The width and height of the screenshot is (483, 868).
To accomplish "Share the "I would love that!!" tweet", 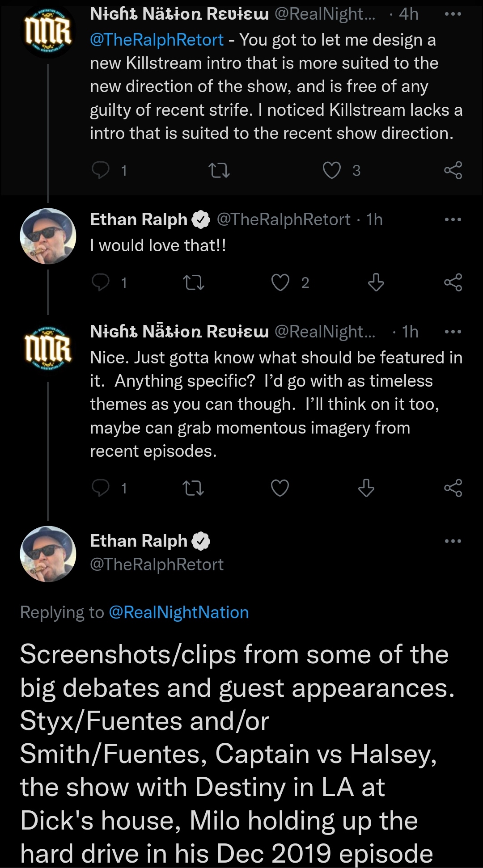I will 453,282.
